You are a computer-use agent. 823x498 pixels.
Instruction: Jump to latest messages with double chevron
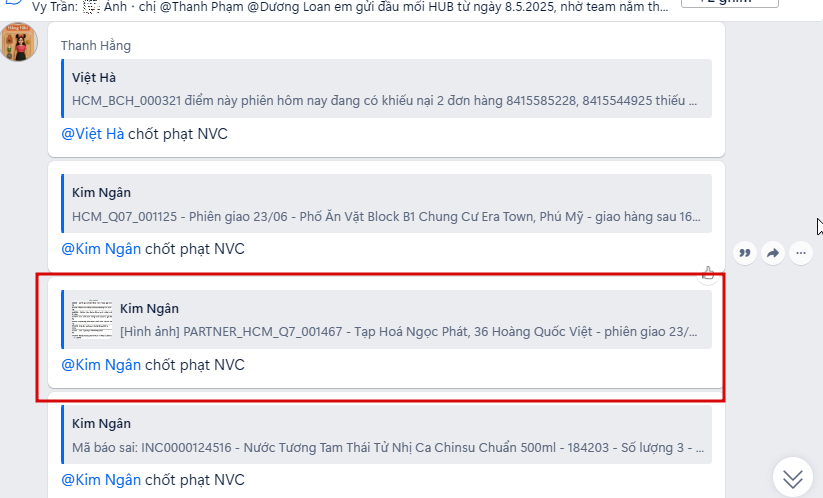pos(793,478)
